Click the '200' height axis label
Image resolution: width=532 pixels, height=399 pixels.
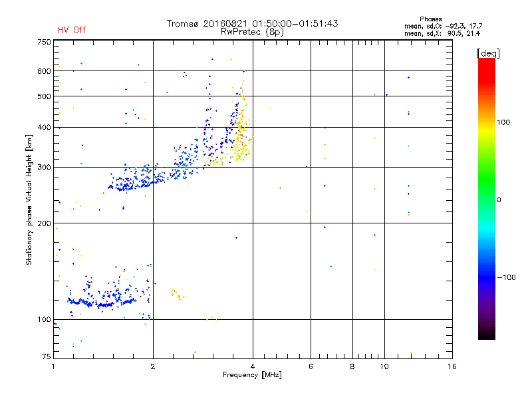(44, 223)
